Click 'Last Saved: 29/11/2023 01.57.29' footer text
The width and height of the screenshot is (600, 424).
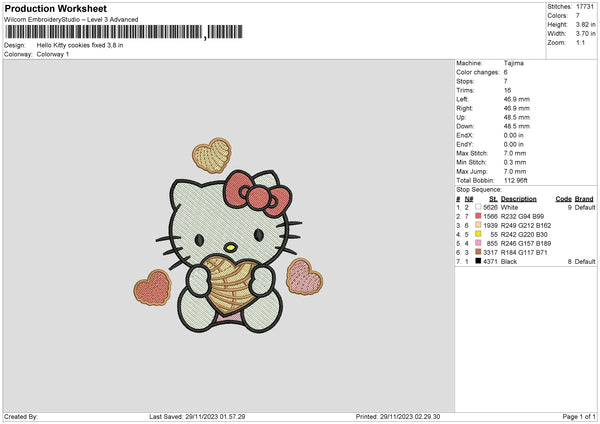pos(197,417)
